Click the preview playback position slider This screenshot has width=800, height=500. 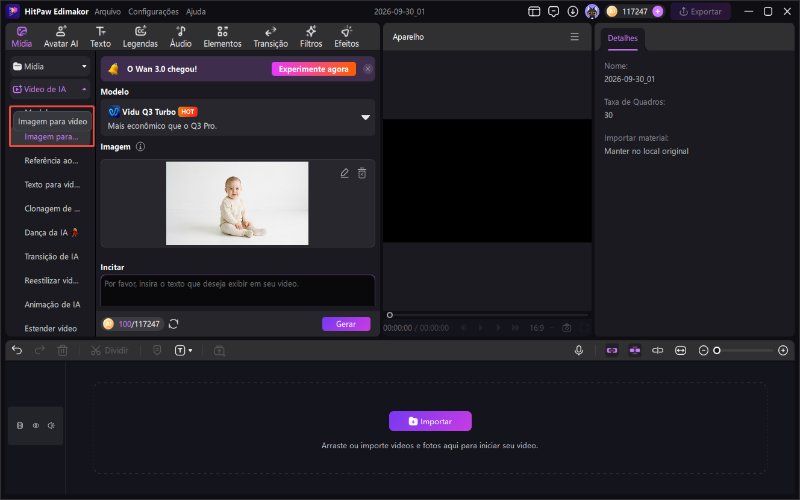488,315
